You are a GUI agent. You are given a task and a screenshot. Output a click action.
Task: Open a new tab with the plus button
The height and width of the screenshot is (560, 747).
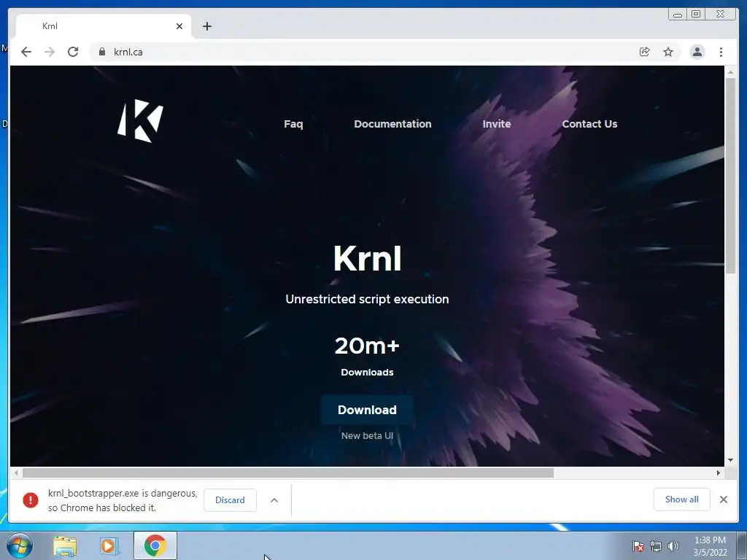tap(206, 26)
